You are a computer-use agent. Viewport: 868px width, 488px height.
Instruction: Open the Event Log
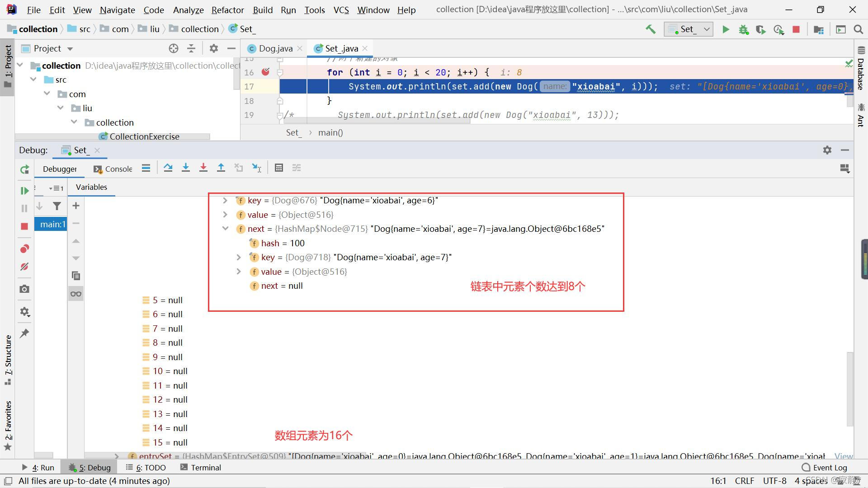click(x=824, y=468)
